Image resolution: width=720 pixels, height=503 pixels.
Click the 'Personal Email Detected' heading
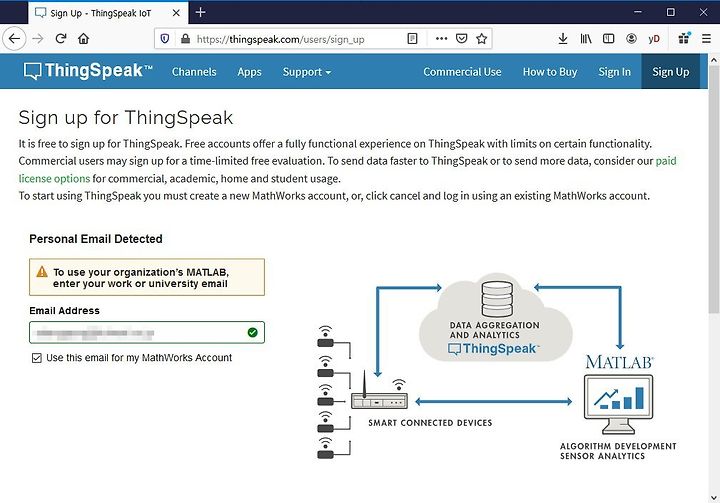(x=96, y=239)
